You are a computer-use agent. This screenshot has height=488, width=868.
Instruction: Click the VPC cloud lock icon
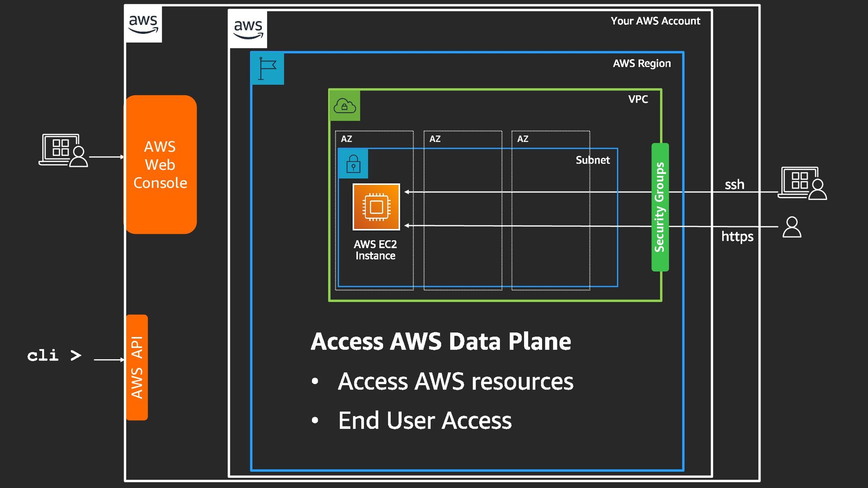click(344, 106)
